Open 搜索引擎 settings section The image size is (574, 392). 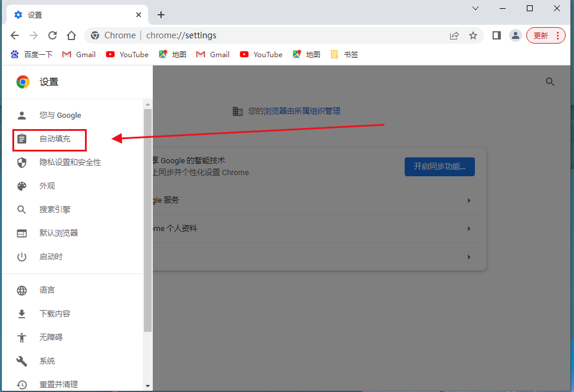pyautogui.click(x=73, y=209)
